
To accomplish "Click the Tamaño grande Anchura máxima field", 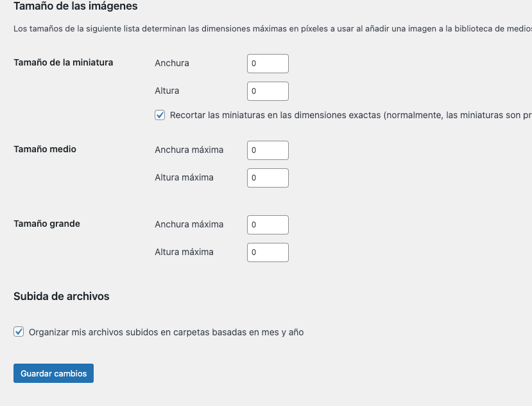I will (x=268, y=225).
